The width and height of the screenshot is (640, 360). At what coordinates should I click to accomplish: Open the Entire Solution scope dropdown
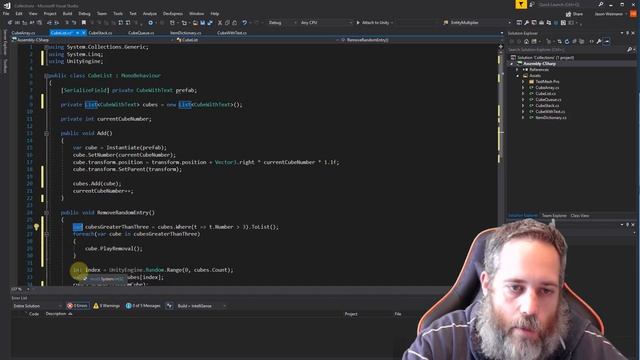[37, 306]
